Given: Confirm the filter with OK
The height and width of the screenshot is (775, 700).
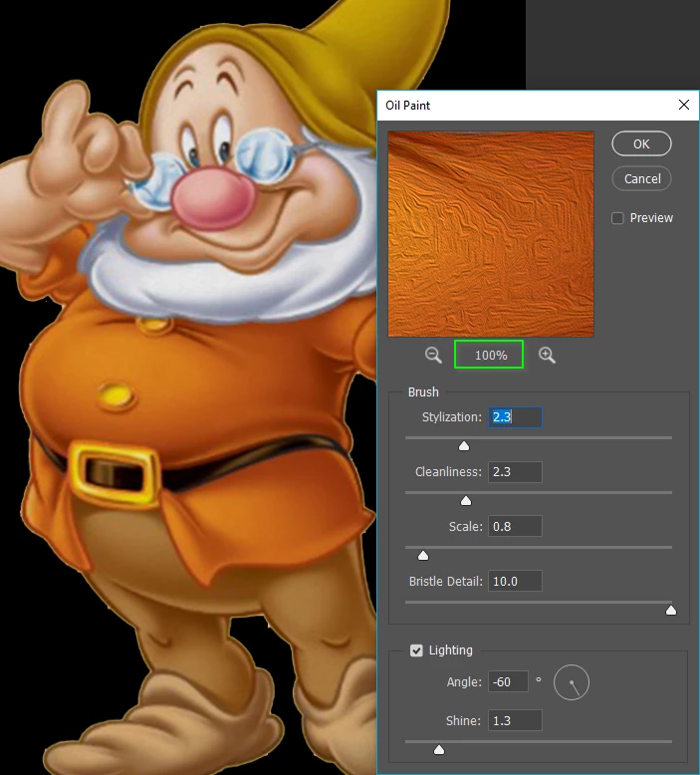Looking at the screenshot, I should pyautogui.click(x=641, y=143).
